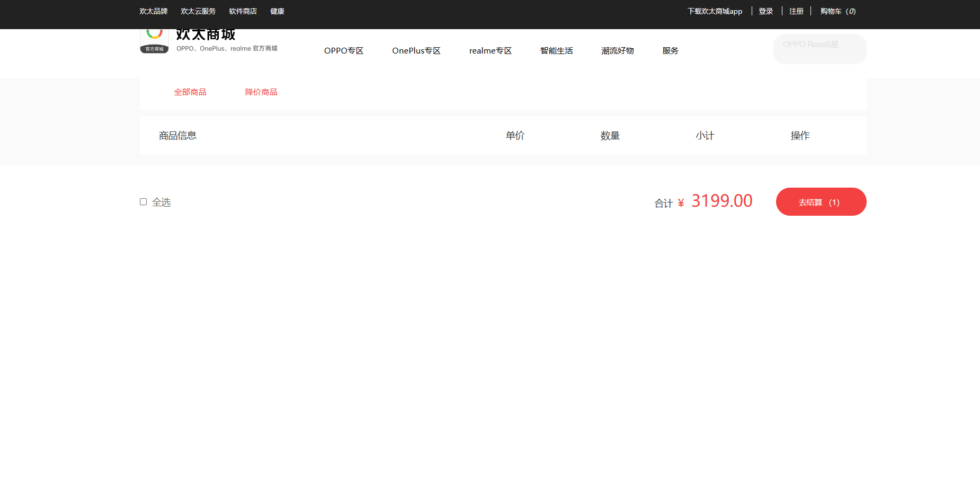Tick the 全选 checkbox
This screenshot has width=980, height=477.
(x=143, y=202)
